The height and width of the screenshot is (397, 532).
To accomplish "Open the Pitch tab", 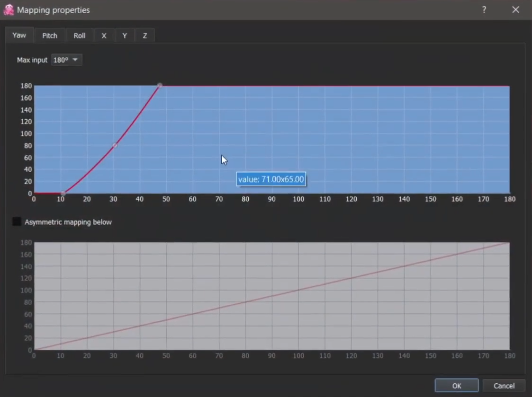I will (50, 35).
